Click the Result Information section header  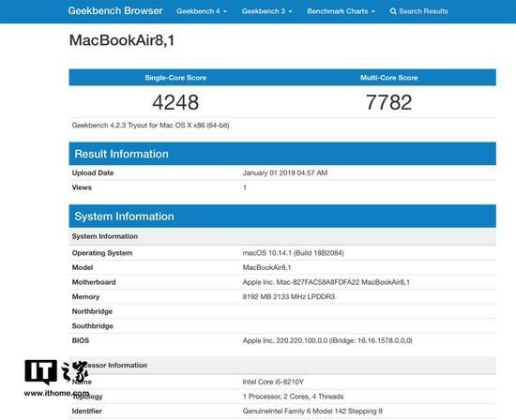point(282,154)
